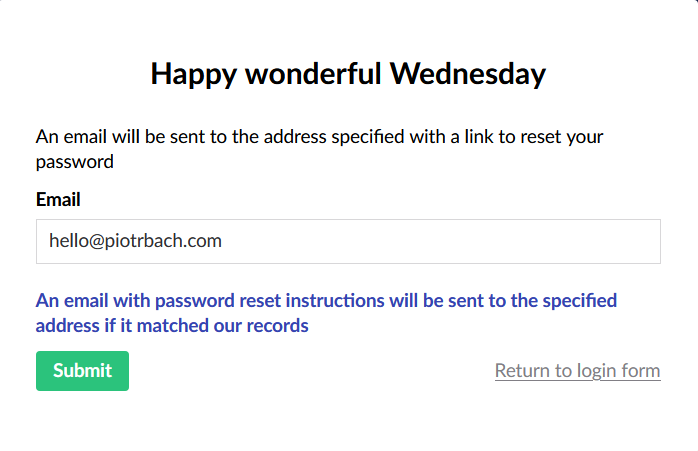Submit the password reset request

point(82,371)
